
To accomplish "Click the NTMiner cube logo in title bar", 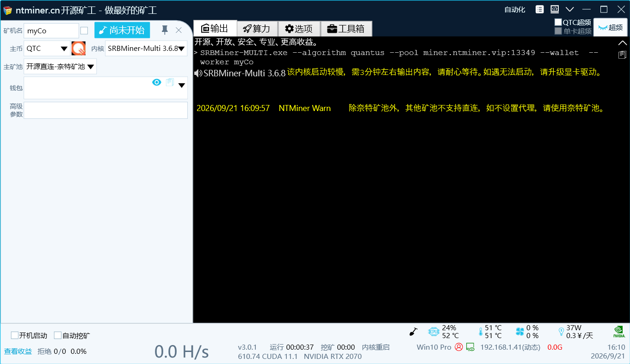I will point(7,10).
